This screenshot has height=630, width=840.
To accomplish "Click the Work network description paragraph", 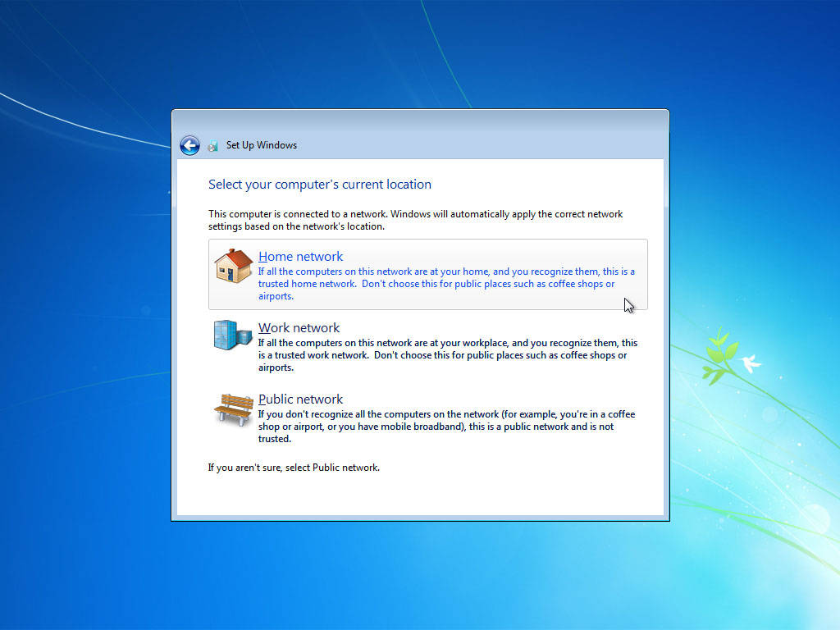I will pos(448,355).
